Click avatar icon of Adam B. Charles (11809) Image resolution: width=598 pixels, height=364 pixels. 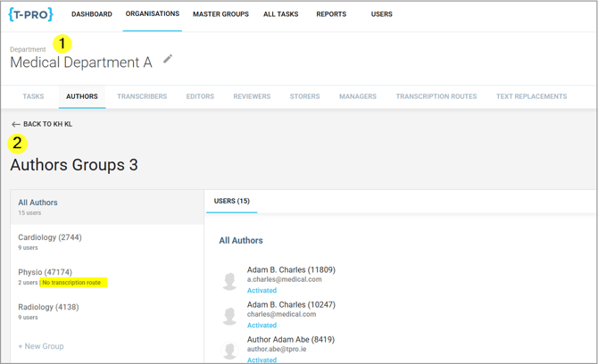click(229, 280)
